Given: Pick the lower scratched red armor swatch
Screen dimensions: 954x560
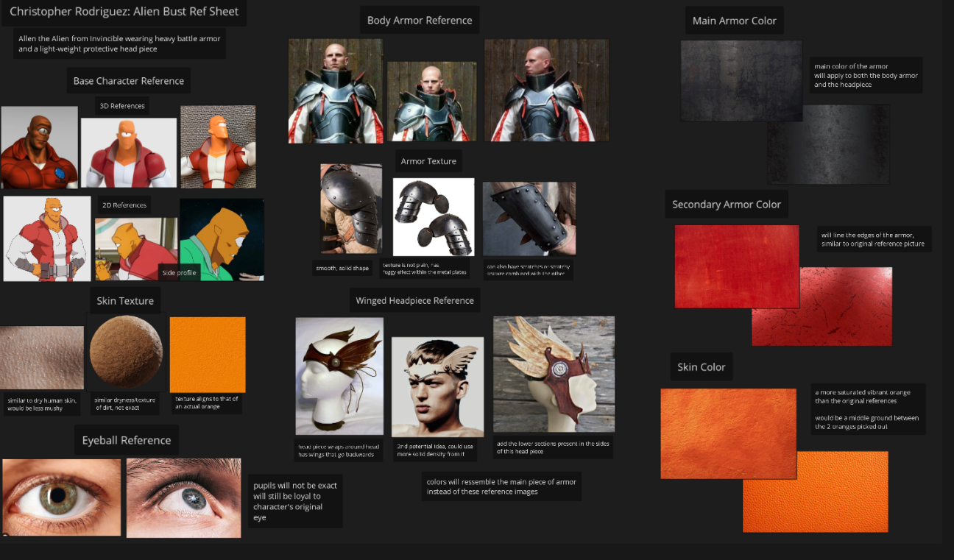Looking at the screenshot, I should [x=821, y=307].
